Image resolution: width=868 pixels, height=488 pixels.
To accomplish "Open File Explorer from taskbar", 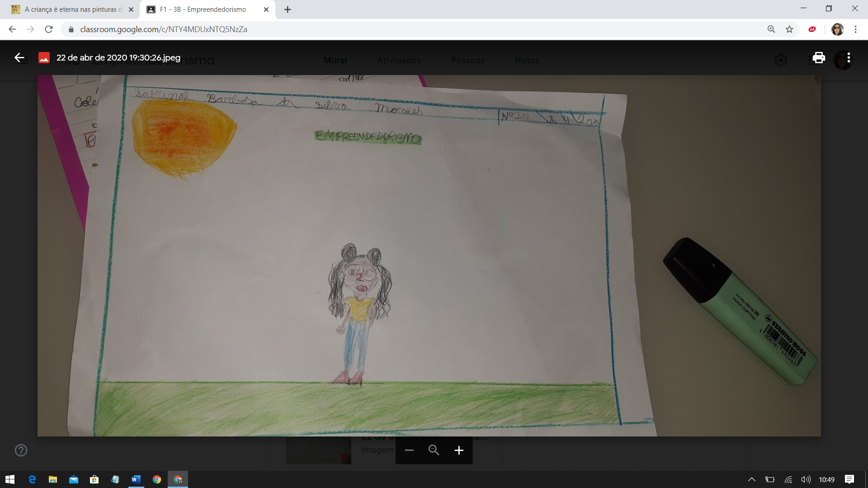I will coord(53,479).
